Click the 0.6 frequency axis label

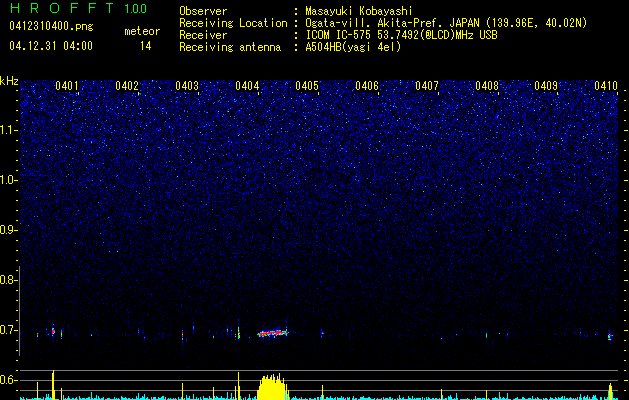[x=8, y=380]
